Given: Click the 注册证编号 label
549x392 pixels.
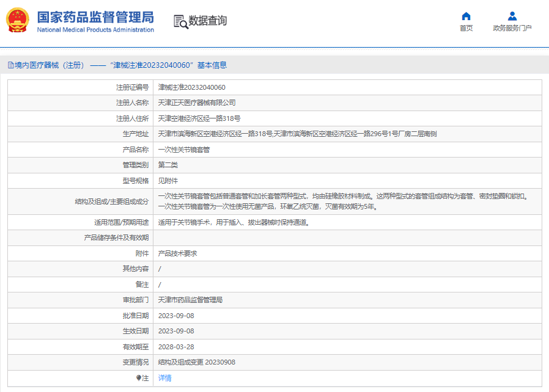Looking at the screenshot, I should click(x=132, y=87).
